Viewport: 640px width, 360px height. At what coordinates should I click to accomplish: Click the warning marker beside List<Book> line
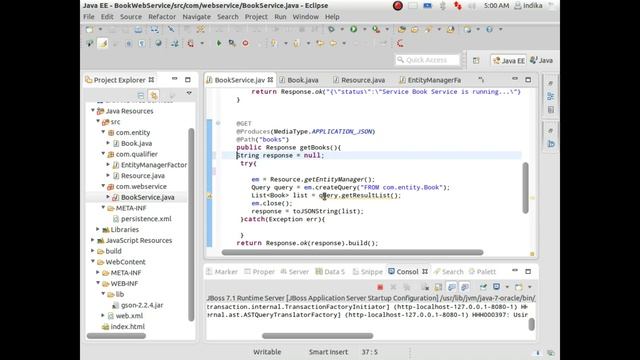tap(209, 196)
